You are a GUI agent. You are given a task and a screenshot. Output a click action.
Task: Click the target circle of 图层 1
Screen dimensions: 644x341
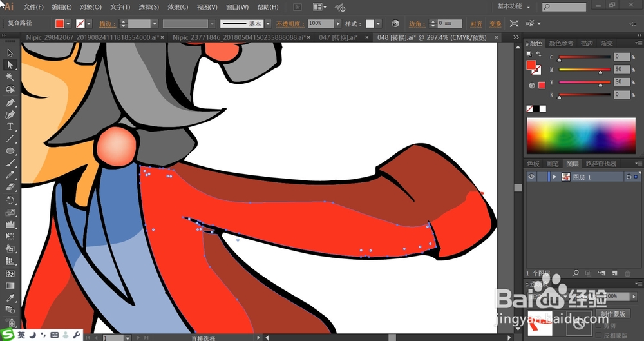pyautogui.click(x=629, y=177)
